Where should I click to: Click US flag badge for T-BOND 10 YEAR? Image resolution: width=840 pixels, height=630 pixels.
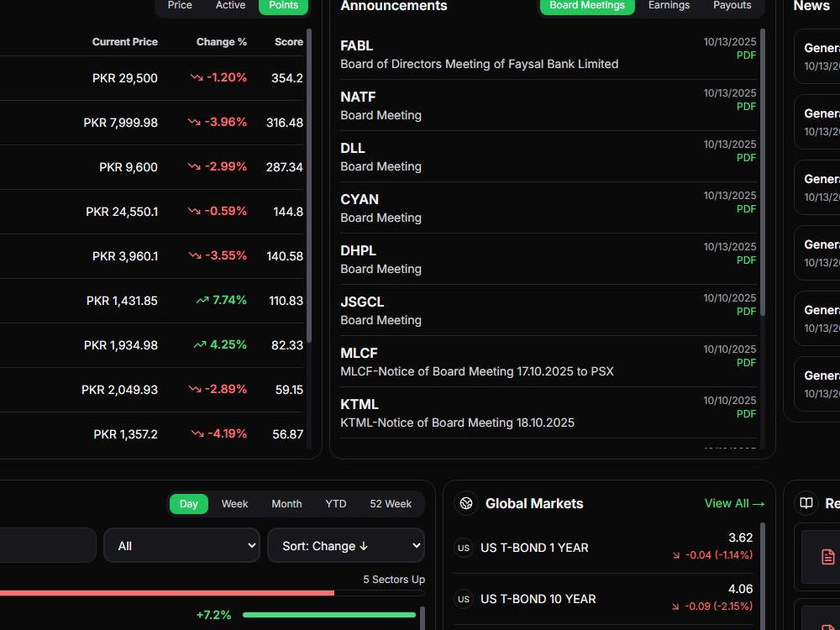pos(464,599)
